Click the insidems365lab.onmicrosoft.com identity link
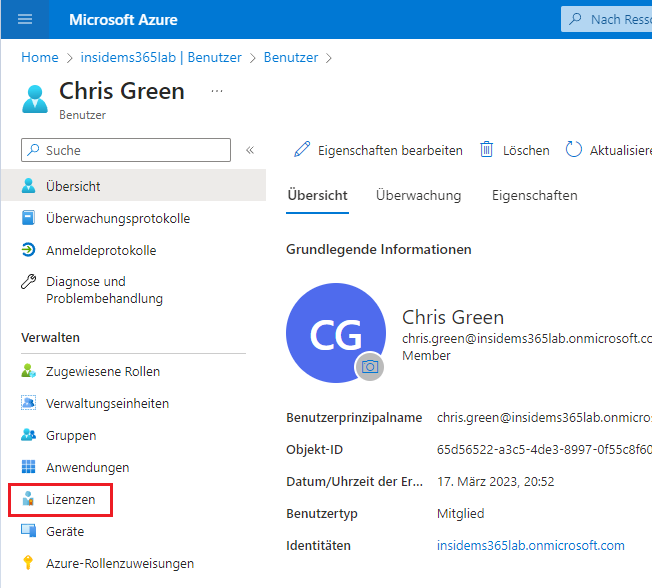This screenshot has width=652, height=588. (x=530, y=545)
